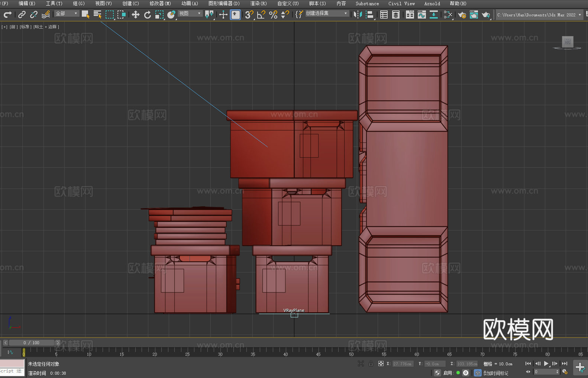The height and width of the screenshot is (378, 588).
Task: Toggle 3D Snaps
Action: [x=249, y=14]
